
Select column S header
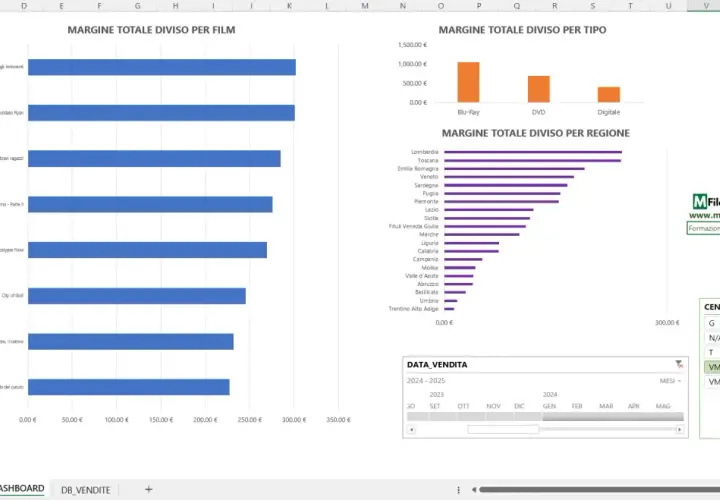pos(593,6)
